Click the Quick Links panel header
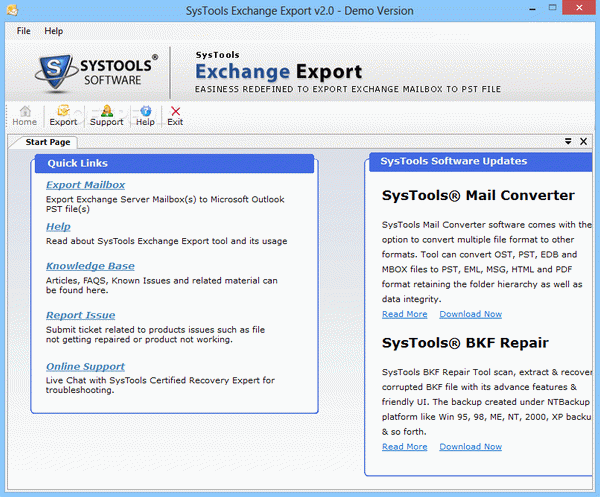600x497 pixels. (174, 163)
